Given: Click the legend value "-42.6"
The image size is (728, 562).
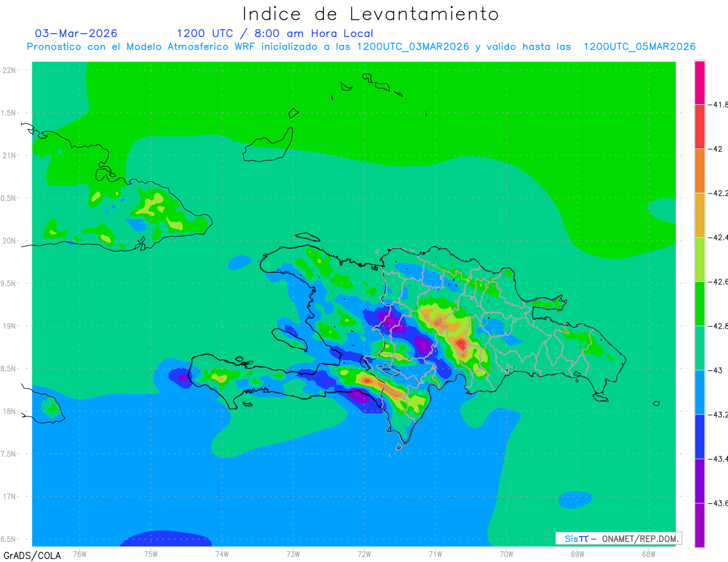Looking at the screenshot, I should coord(719,281).
